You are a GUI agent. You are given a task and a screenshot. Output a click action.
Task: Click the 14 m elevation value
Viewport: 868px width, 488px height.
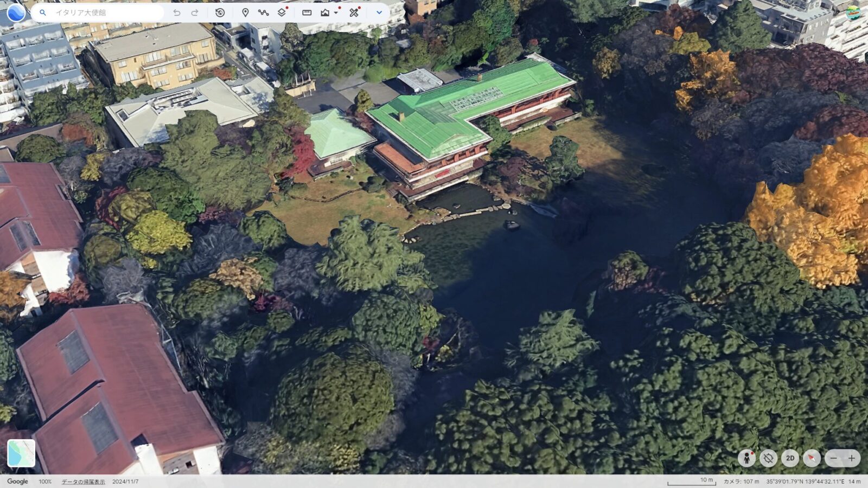pyautogui.click(x=854, y=481)
